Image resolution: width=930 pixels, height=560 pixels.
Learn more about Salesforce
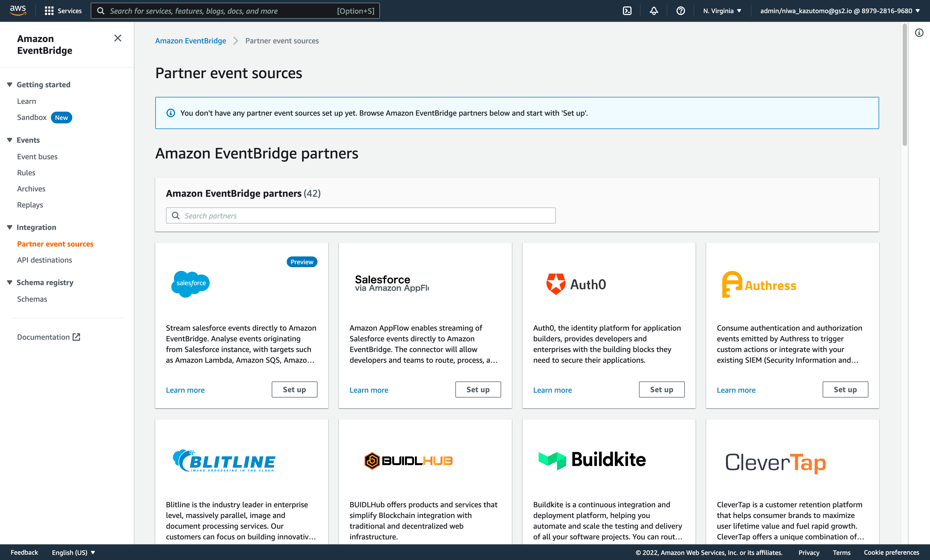185,390
